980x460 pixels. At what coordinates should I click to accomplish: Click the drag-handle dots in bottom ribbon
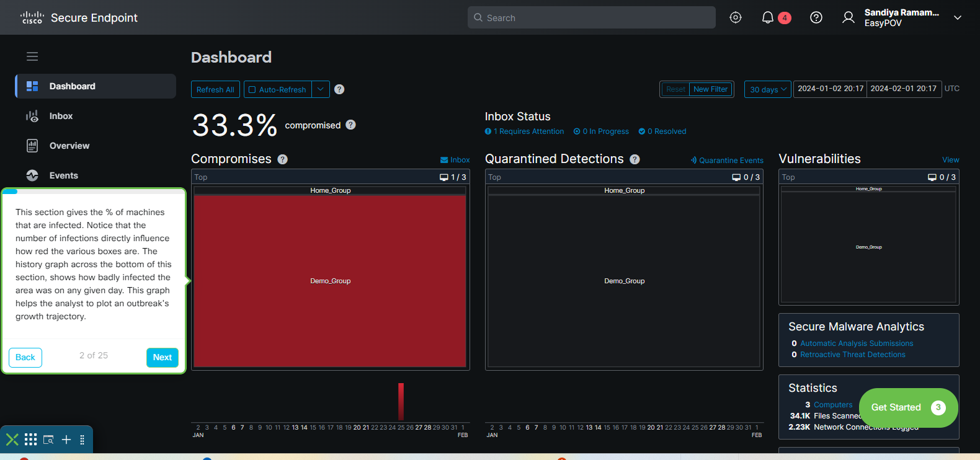click(x=82, y=440)
